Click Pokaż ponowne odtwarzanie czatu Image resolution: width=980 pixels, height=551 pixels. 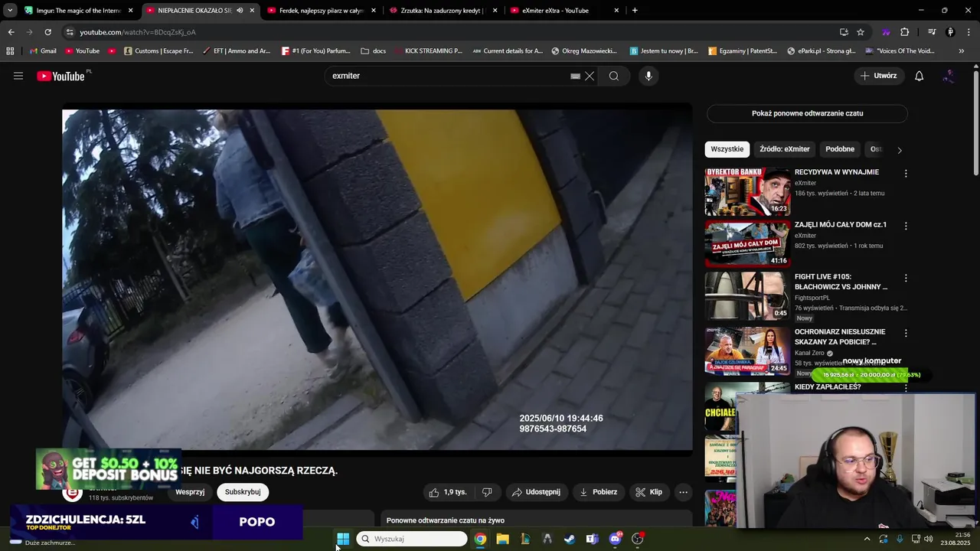click(x=807, y=113)
